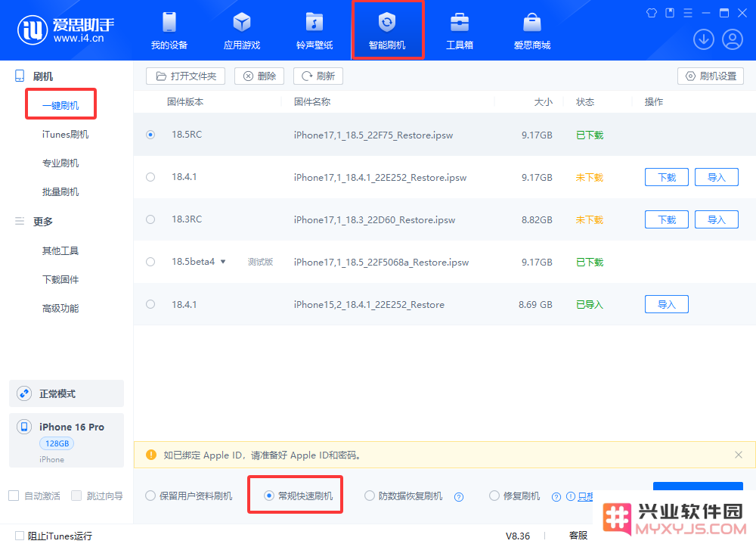Sort by the 固件版本 column header
The width and height of the screenshot is (756, 547).
(x=185, y=102)
